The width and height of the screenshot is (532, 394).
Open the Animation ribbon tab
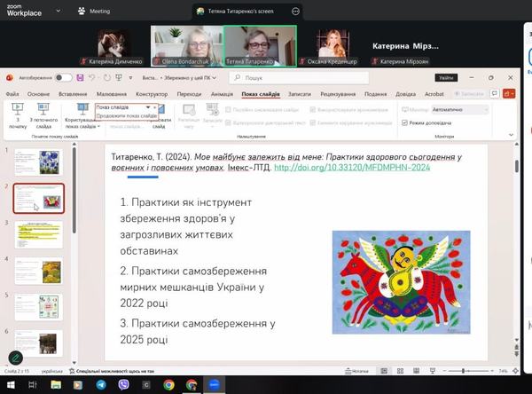(222, 93)
